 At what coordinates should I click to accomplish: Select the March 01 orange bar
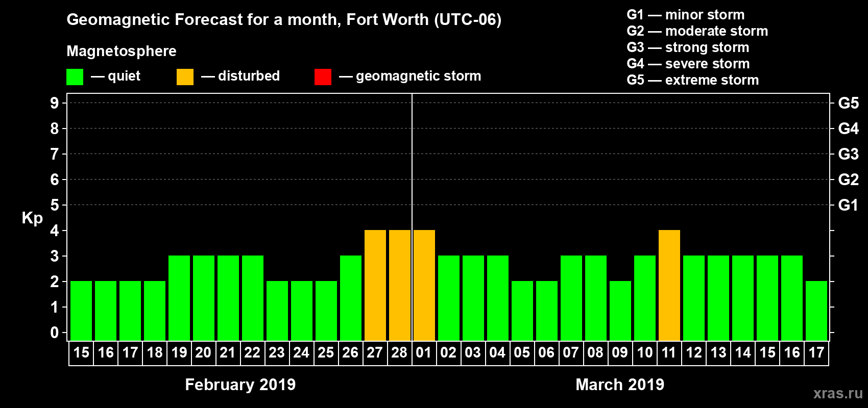click(x=424, y=285)
